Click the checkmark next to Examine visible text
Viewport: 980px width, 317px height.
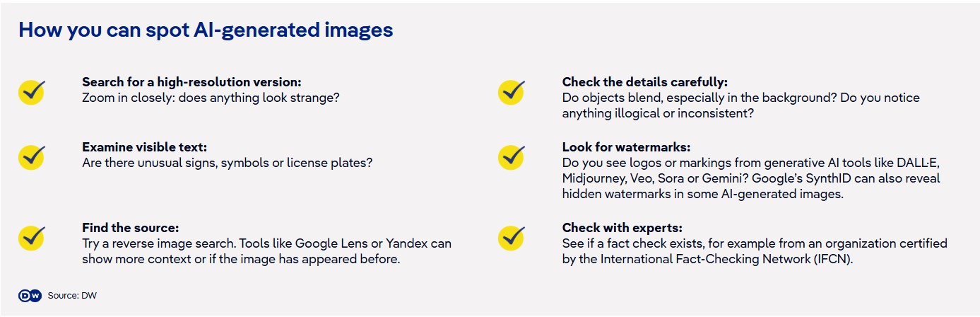pyautogui.click(x=32, y=156)
